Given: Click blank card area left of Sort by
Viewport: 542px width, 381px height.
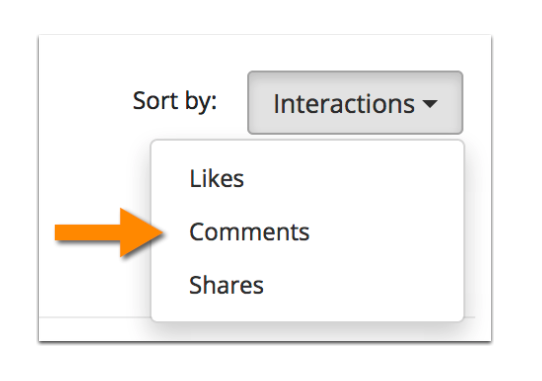Looking at the screenshot, I should tap(85, 101).
